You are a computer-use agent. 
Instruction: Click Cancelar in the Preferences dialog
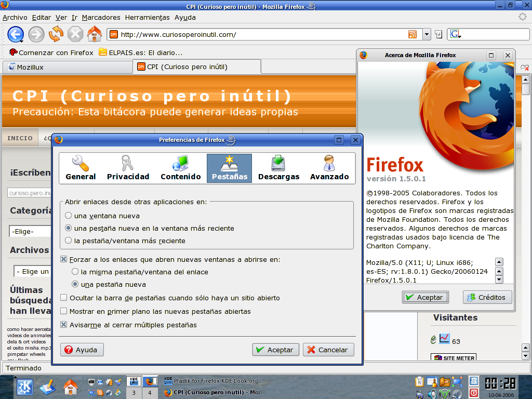(x=328, y=350)
